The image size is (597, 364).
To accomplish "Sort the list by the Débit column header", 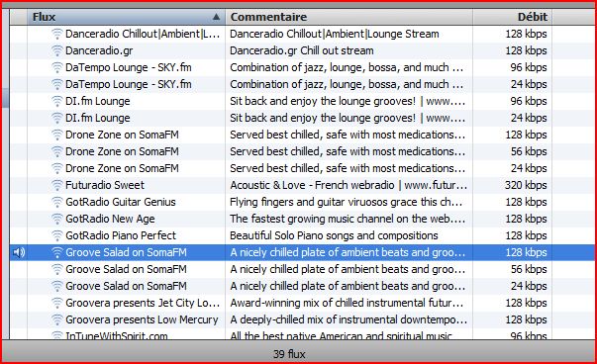I will (x=513, y=17).
